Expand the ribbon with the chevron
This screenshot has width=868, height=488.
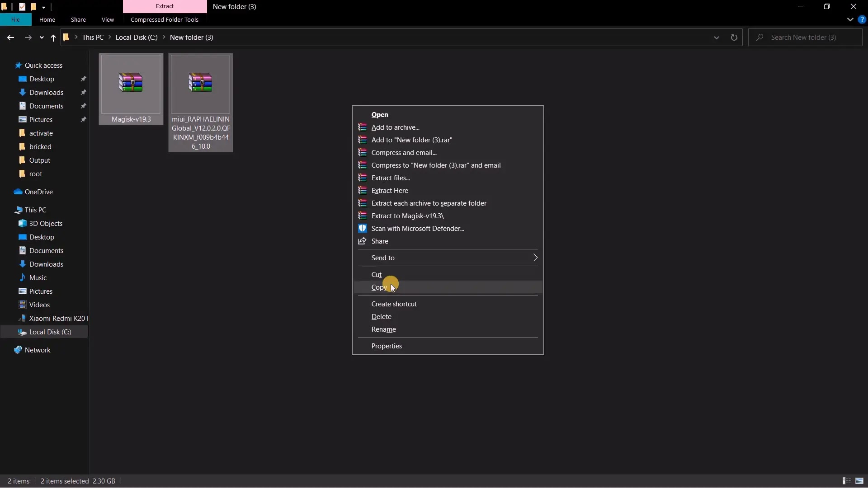(x=850, y=20)
